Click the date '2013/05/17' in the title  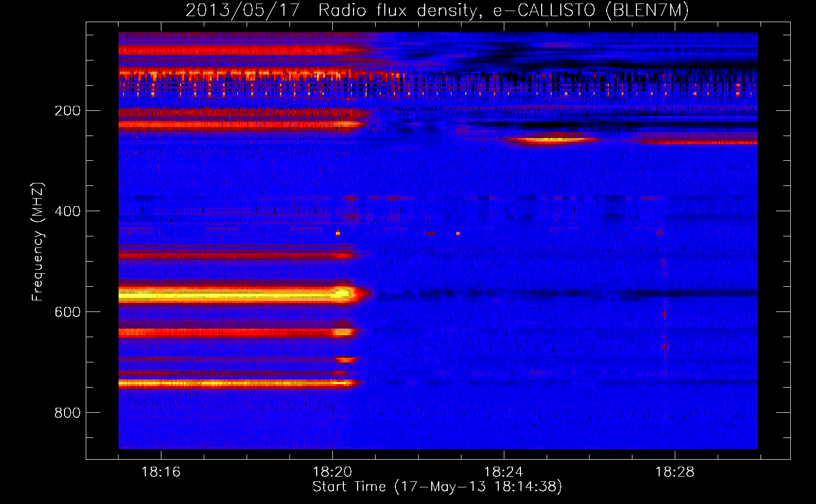243,11
